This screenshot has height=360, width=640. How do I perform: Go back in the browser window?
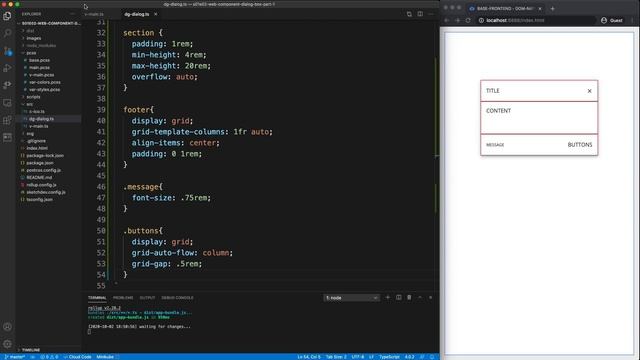point(447,20)
